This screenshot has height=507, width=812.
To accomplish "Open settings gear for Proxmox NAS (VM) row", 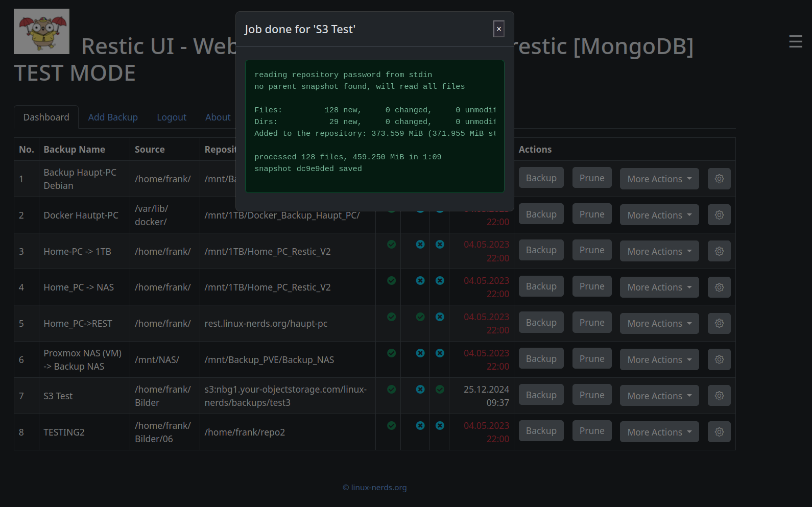I will pos(719,359).
